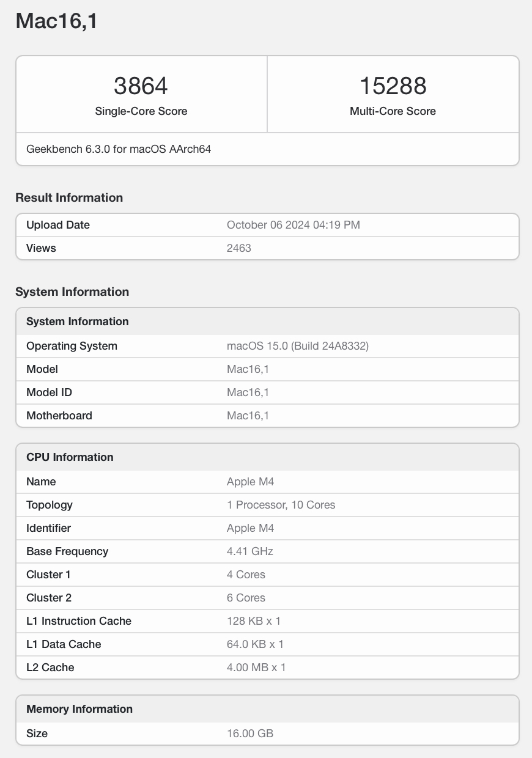
Task: Open the Geekbench 6.3.0 for macOS AArch64 link
Action: point(119,149)
